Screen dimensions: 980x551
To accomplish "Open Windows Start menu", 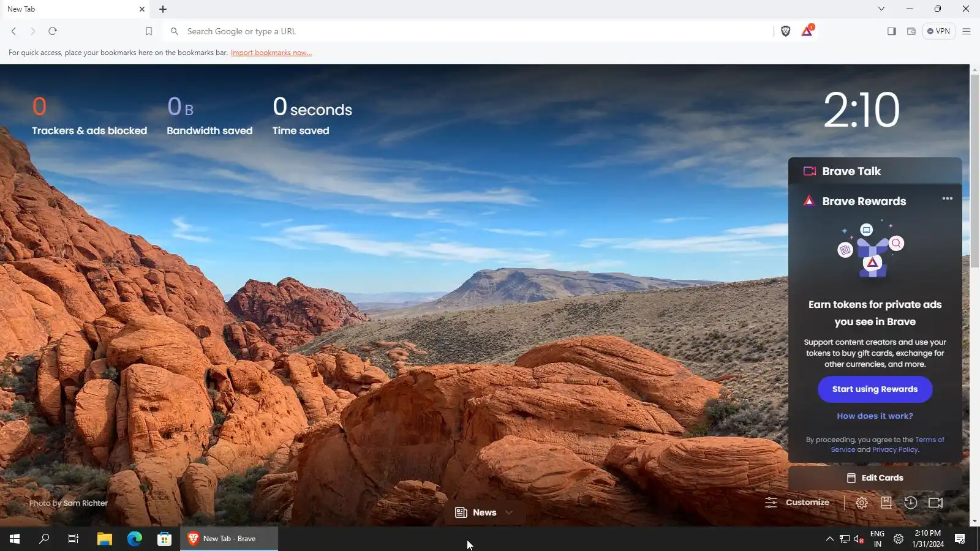I will 15,539.
